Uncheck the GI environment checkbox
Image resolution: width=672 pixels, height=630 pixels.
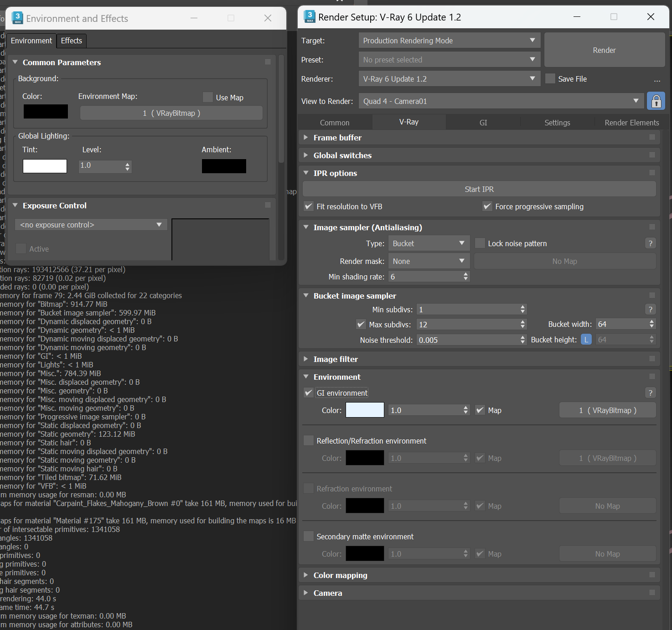[309, 392]
